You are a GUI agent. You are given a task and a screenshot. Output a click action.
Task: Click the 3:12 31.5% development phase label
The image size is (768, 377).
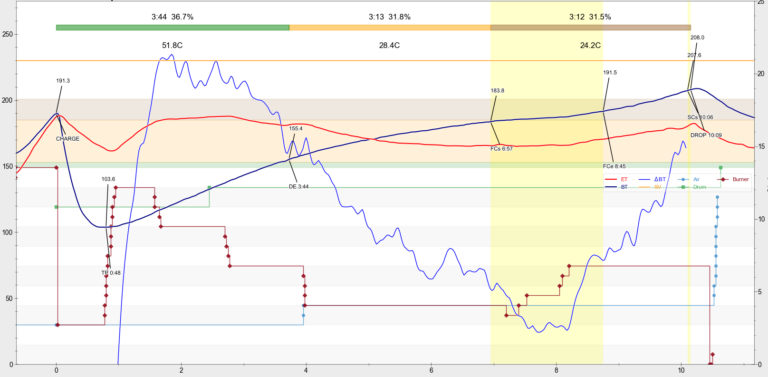coord(590,17)
